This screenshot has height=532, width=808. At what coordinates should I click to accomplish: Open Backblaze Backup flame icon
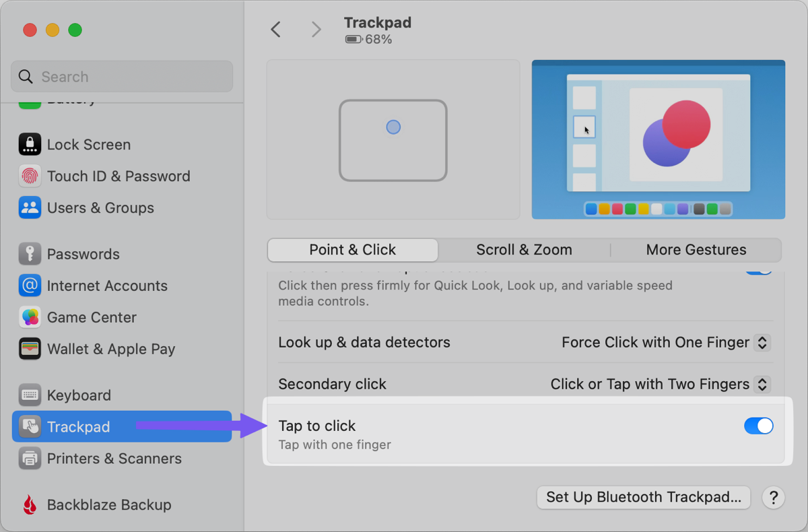[30, 504]
